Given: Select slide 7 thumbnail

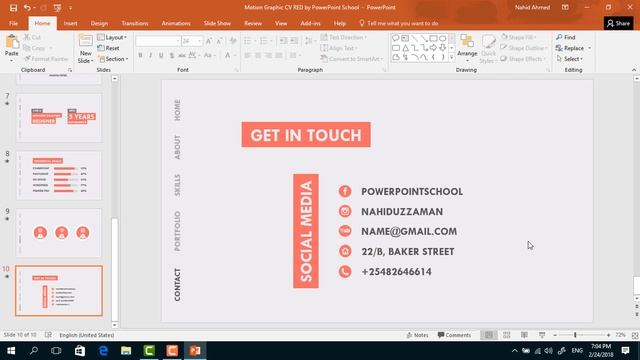Looking at the screenshot, I should click(x=59, y=118).
